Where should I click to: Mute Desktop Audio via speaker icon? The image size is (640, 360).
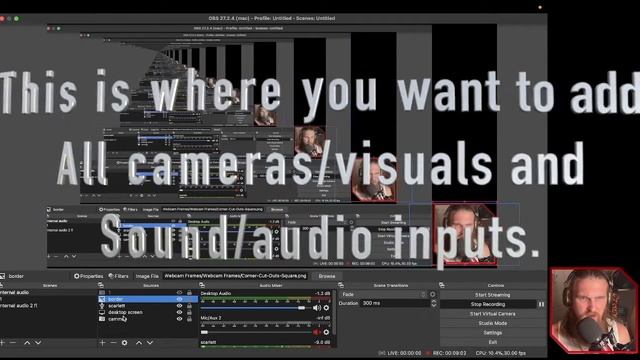[316, 308]
